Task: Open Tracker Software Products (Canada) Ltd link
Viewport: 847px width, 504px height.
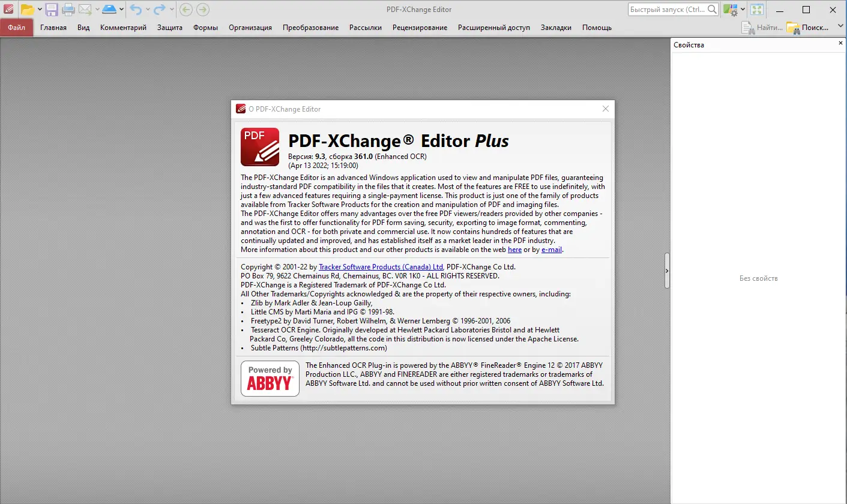Action: click(x=381, y=267)
